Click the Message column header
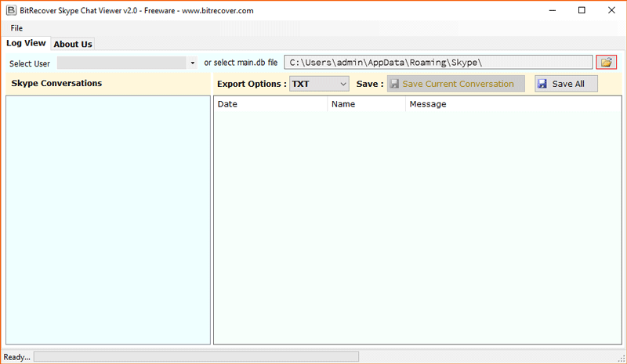Screen dimensions: 627x364 tap(513, 104)
